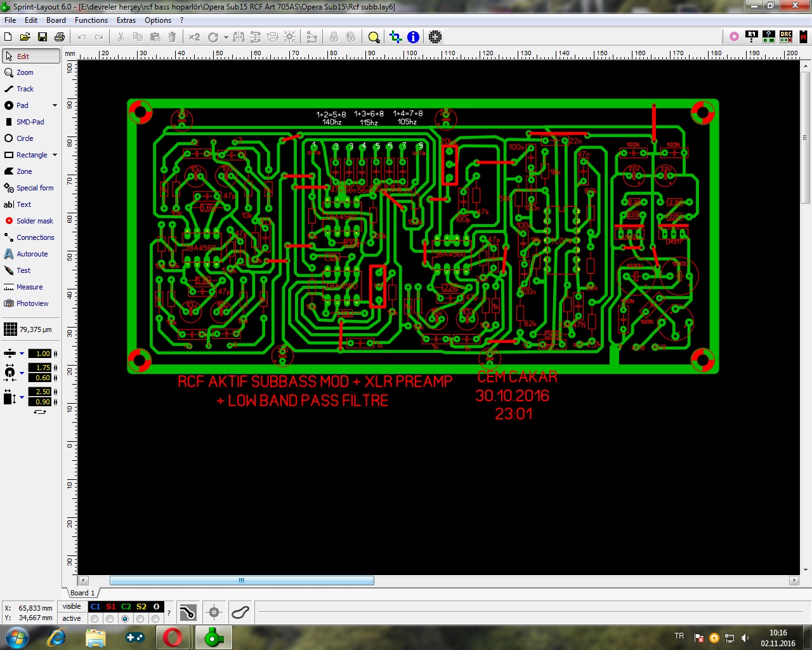Viewport: 812px width, 650px height.
Task: Open the pad size presets dropdown
Action: [22, 373]
